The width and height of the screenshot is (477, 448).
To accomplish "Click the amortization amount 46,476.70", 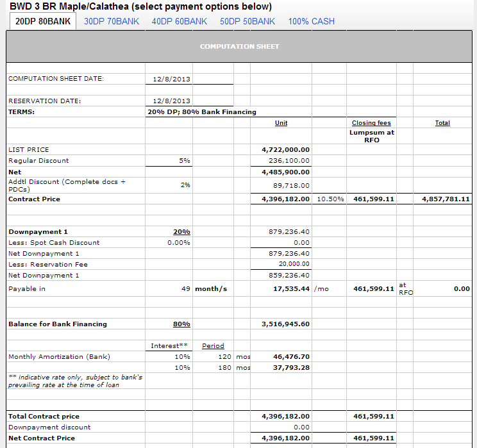I will 292,357.
